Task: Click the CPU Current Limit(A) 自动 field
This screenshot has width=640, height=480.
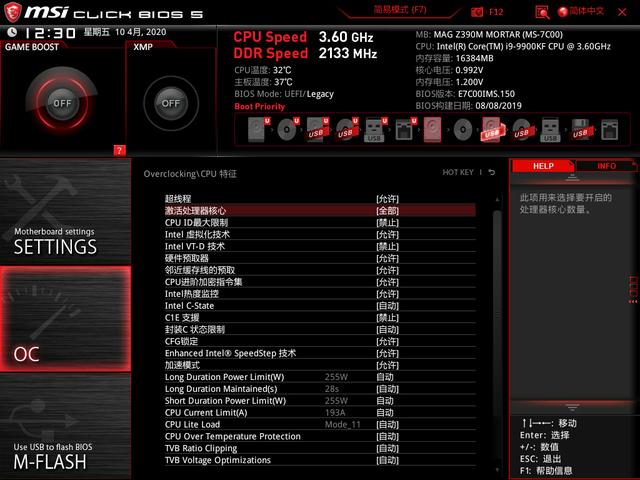Action: click(x=385, y=412)
